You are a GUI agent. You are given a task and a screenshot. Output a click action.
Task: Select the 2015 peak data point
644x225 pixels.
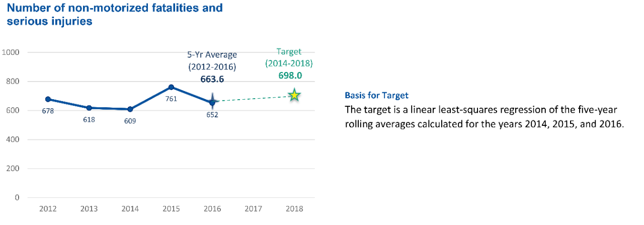click(171, 87)
